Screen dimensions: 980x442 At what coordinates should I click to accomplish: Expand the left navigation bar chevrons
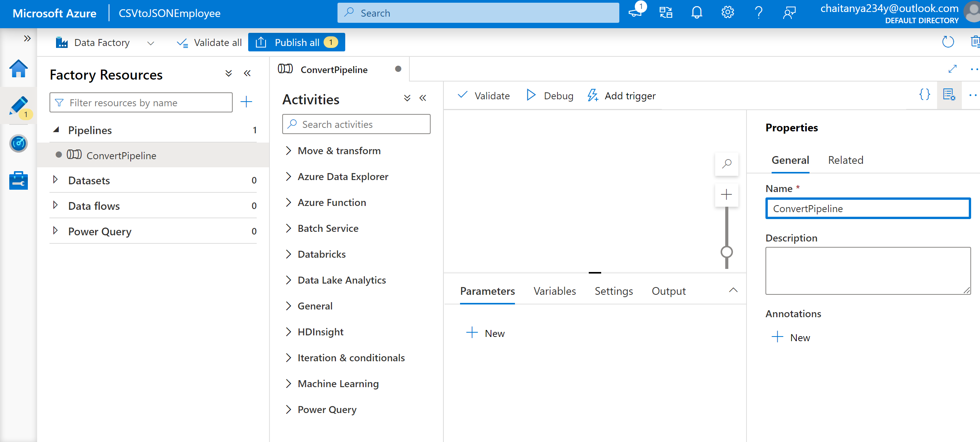(27, 38)
